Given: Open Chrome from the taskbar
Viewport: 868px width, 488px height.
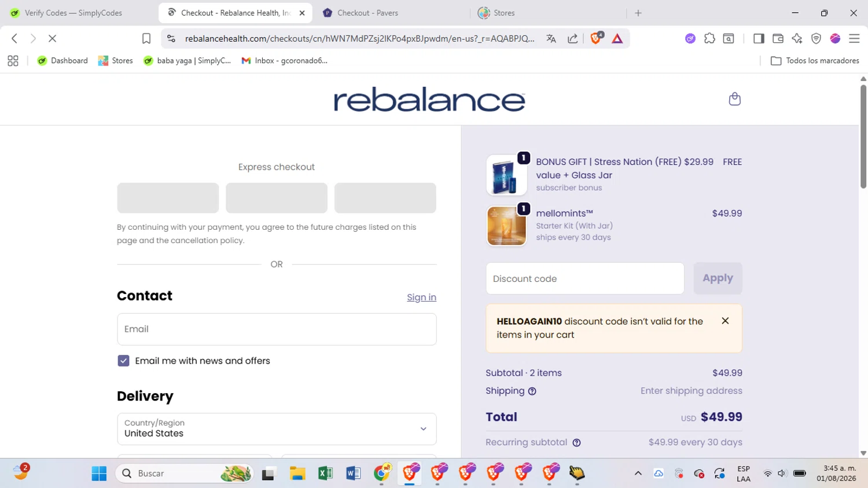Looking at the screenshot, I should 382,474.
